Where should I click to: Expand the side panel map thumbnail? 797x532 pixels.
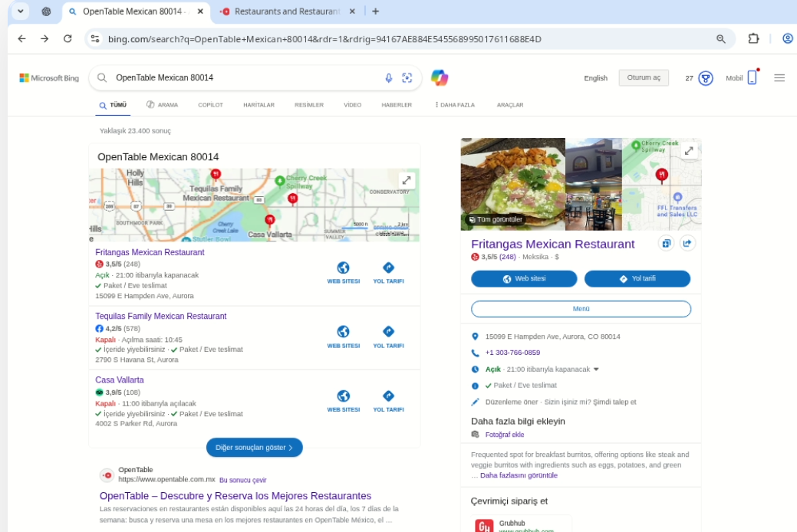point(688,151)
